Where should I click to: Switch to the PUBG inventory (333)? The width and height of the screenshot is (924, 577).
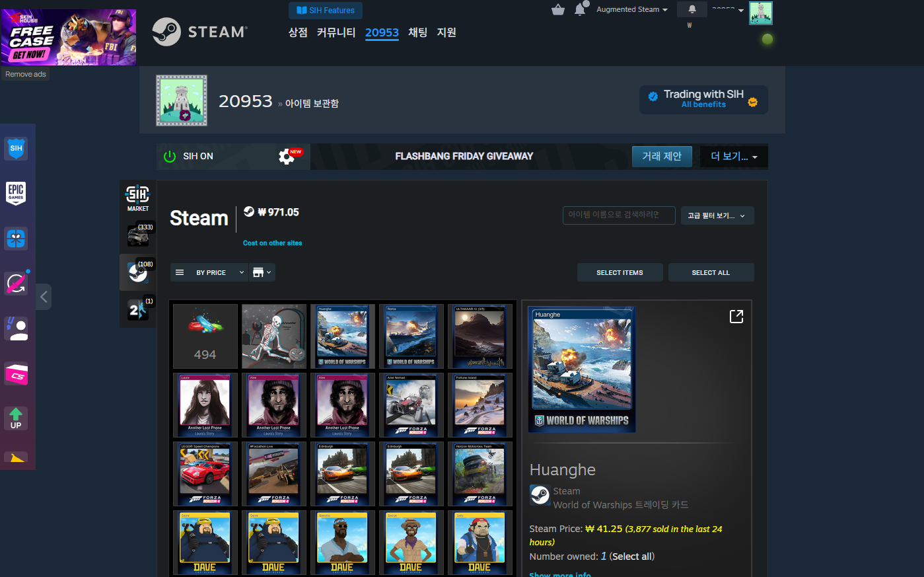point(138,235)
